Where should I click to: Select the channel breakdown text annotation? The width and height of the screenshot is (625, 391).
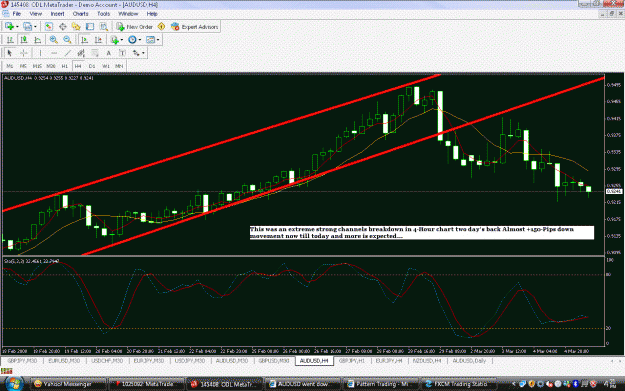click(422, 233)
